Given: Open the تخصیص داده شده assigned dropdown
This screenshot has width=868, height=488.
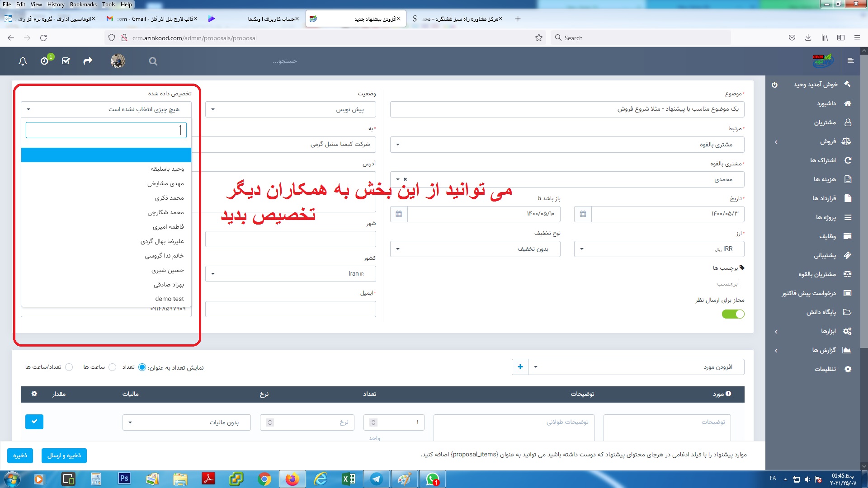Looking at the screenshot, I should (x=106, y=109).
